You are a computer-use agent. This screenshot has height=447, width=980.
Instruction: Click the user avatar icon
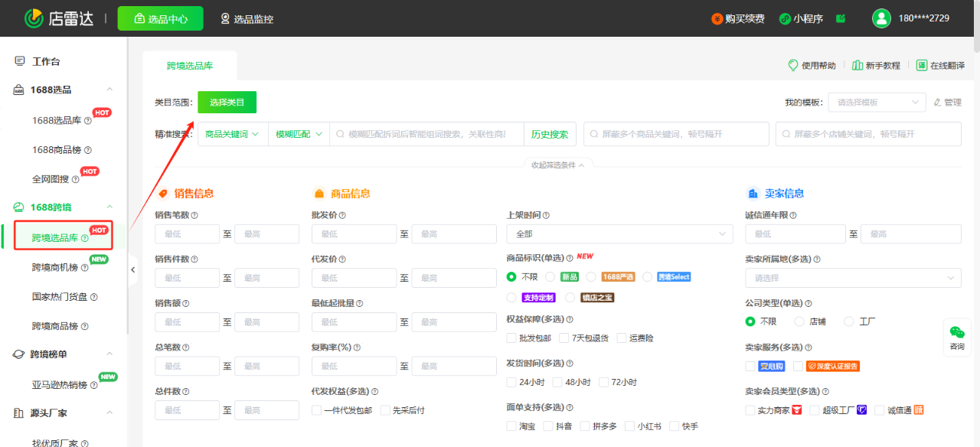pyautogui.click(x=881, y=18)
